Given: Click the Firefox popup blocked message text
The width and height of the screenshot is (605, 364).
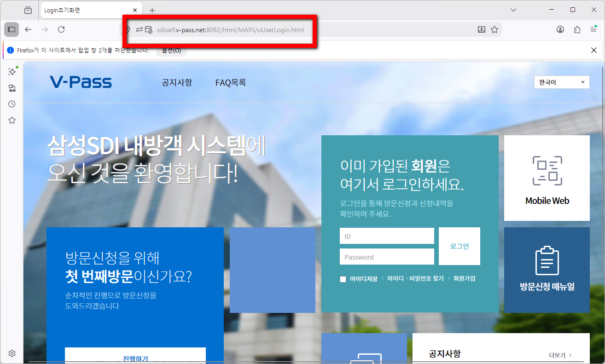Looking at the screenshot, I should click(x=83, y=50).
